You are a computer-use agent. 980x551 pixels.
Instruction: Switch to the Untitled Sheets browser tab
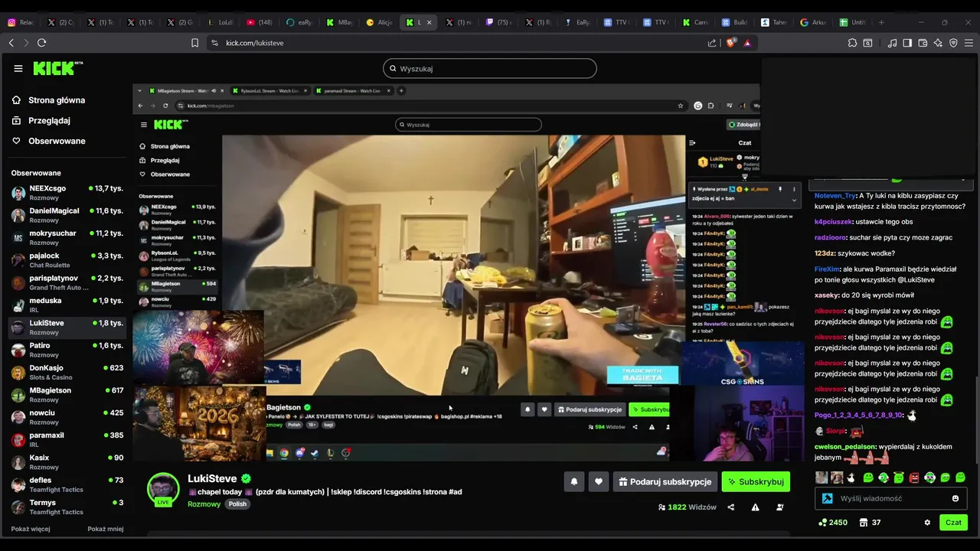pyautogui.click(x=853, y=22)
